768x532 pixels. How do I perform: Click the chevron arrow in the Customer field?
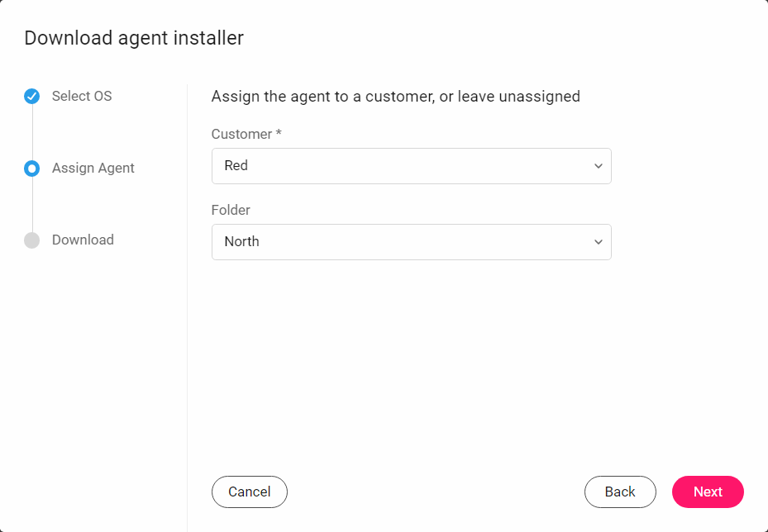point(598,166)
